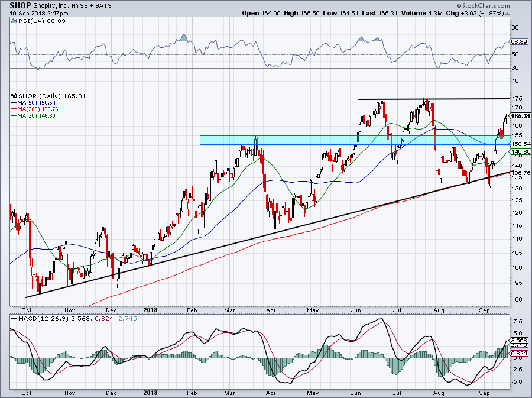Click the 68.89 tag on RSI axis
The image size is (532, 398).
pos(520,42)
